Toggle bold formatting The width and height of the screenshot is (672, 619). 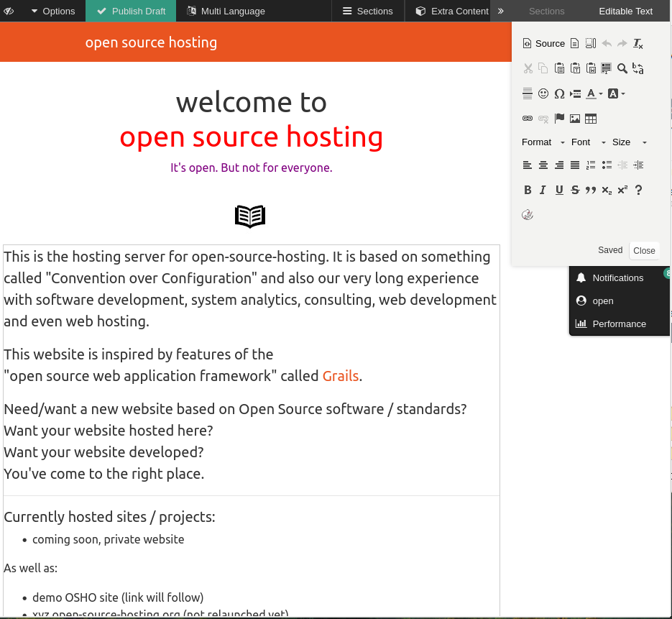coord(528,190)
